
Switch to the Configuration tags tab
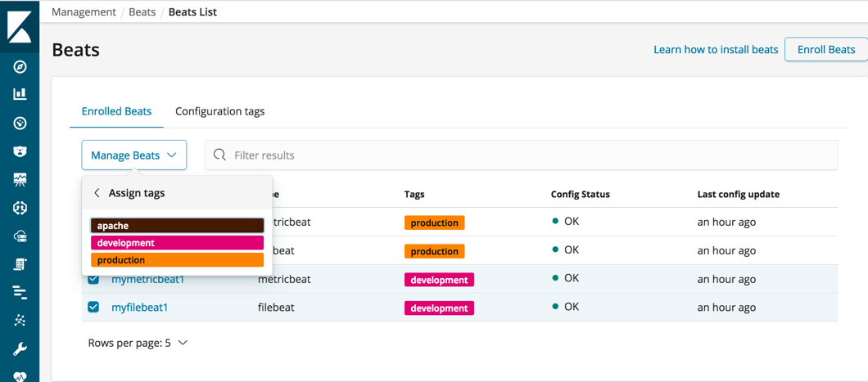click(219, 111)
